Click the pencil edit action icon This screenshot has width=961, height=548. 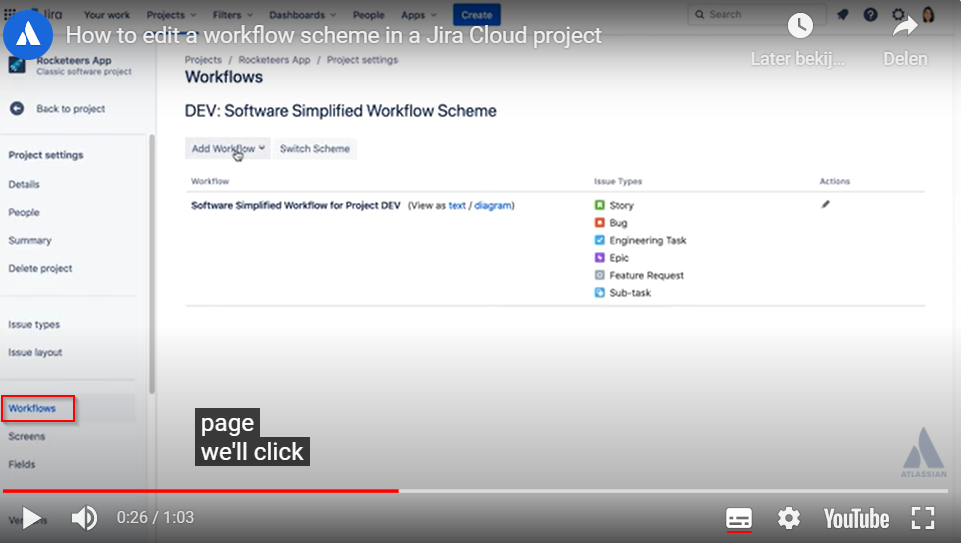[826, 204]
